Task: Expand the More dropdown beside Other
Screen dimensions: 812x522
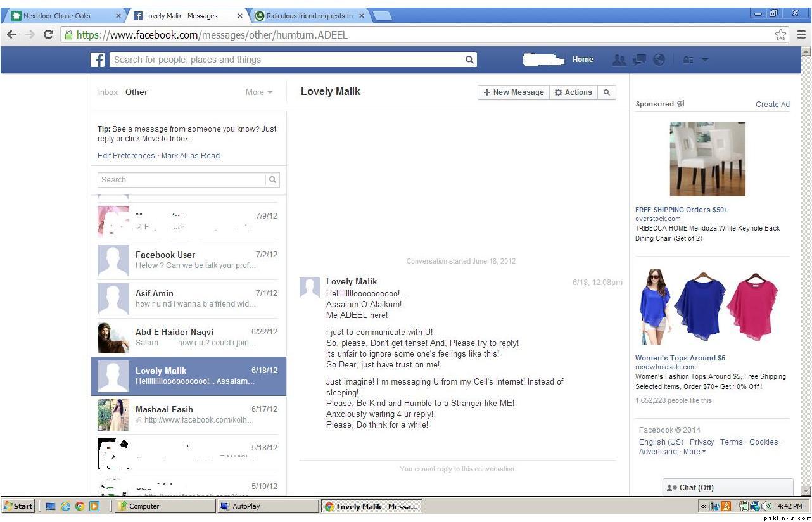Action: (x=258, y=92)
